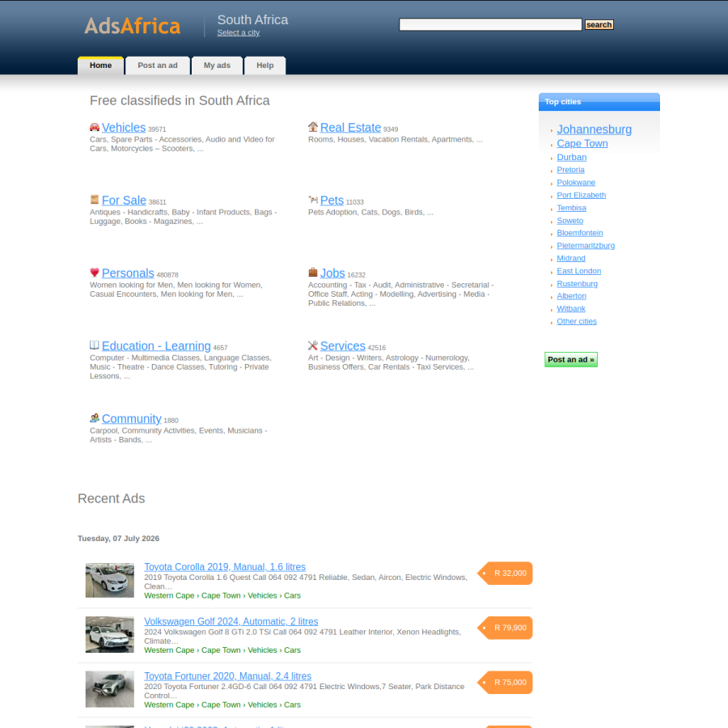Viewport: 728px width, 728px height.
Task: Click the Recent Ads heading
Action: click(112, 498)
